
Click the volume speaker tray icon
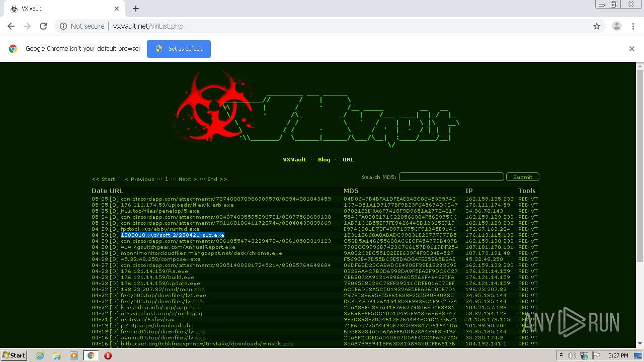pyautogui.click(x=573, y=355)
